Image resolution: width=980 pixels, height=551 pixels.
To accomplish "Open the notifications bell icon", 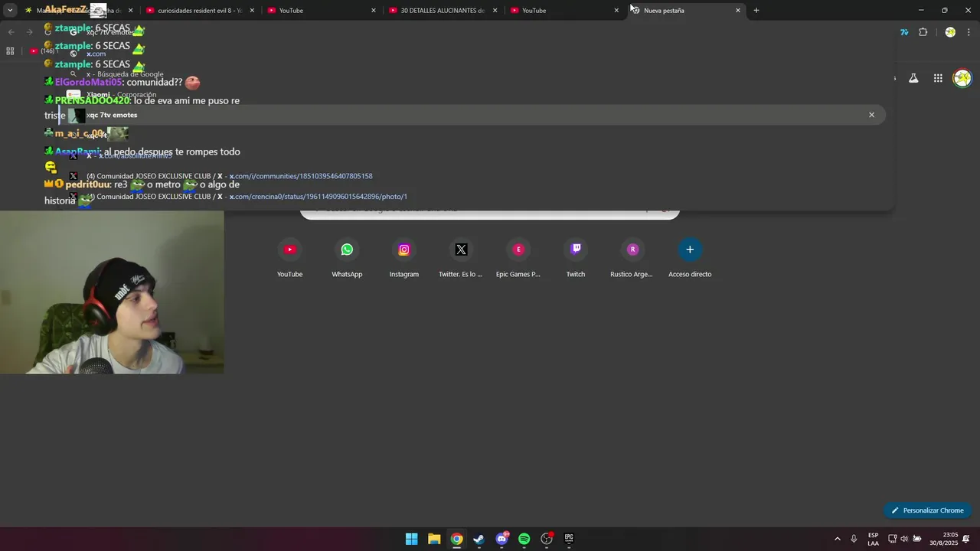I will coord(966,539).
